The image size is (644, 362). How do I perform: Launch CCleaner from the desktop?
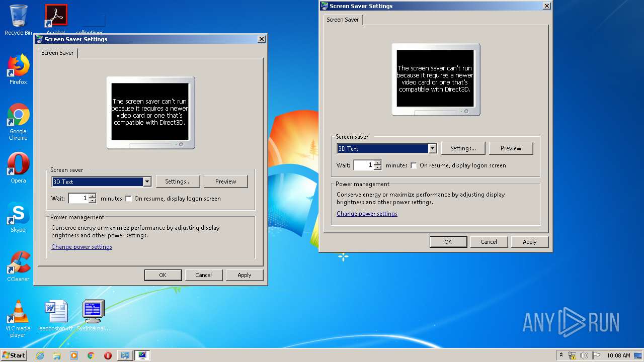point(18,266)
